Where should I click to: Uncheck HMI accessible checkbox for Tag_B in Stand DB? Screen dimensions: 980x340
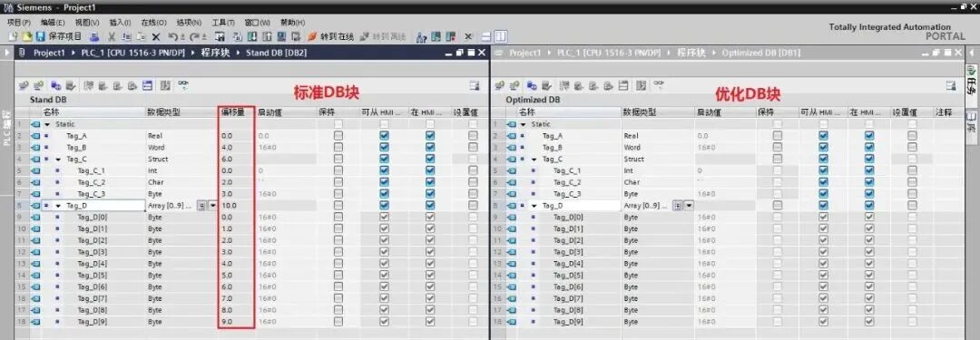(384, 148)
